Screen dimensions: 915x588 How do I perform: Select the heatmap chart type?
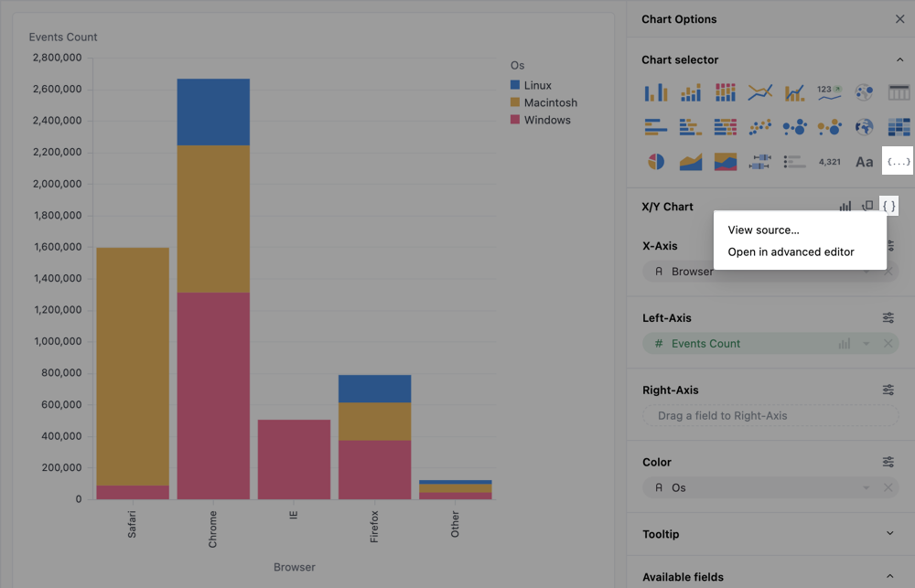click(x=898, y=126)
